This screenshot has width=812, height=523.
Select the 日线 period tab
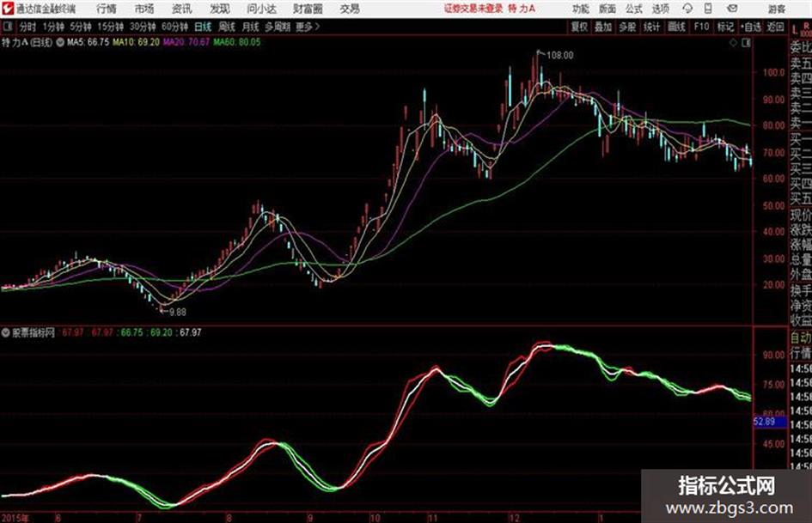tap(203, 27)
